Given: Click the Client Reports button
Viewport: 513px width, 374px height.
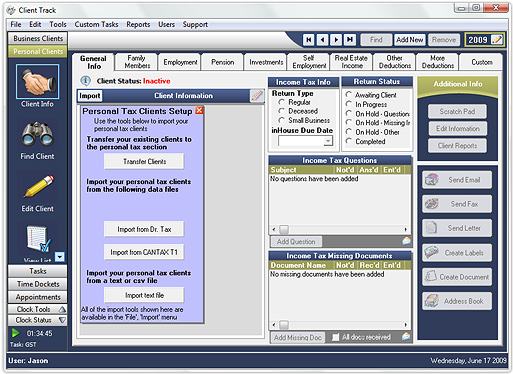Looking at the screenshot, I should pos(457,146).
